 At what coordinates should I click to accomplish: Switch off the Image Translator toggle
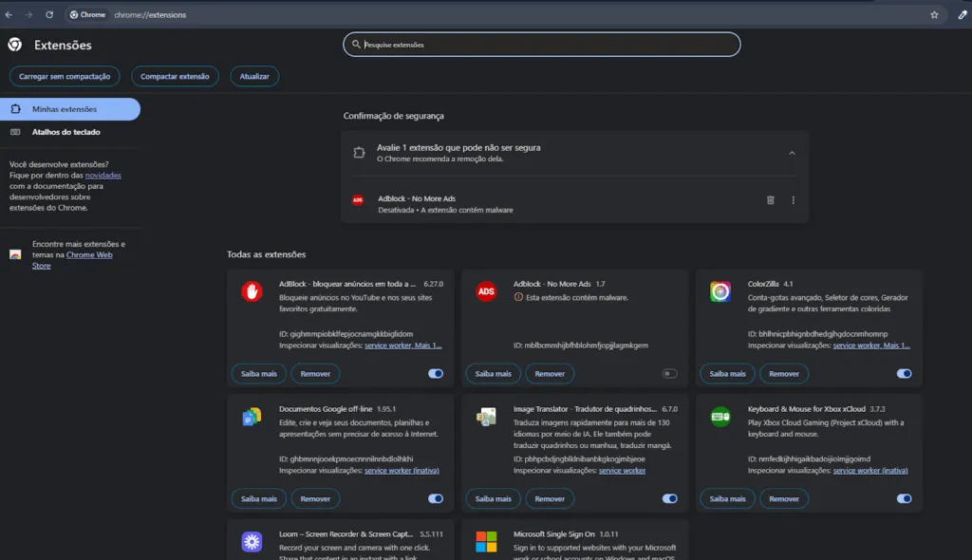coord(669,499)
